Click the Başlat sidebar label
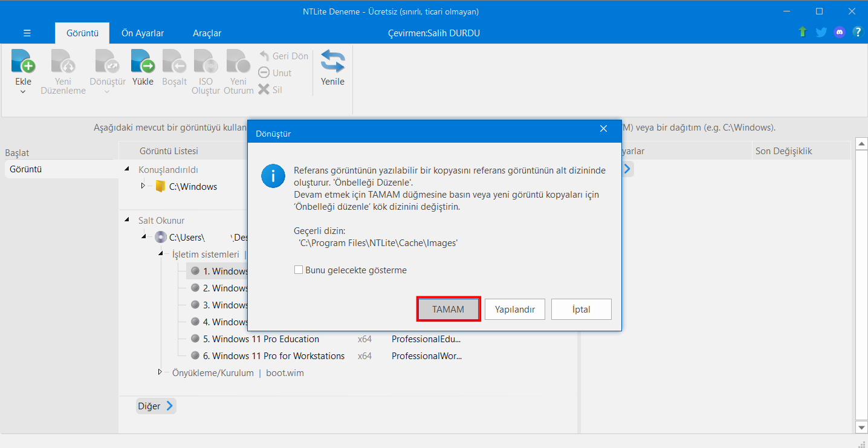This screenshot has height=448, width=868. coord(17,153)
